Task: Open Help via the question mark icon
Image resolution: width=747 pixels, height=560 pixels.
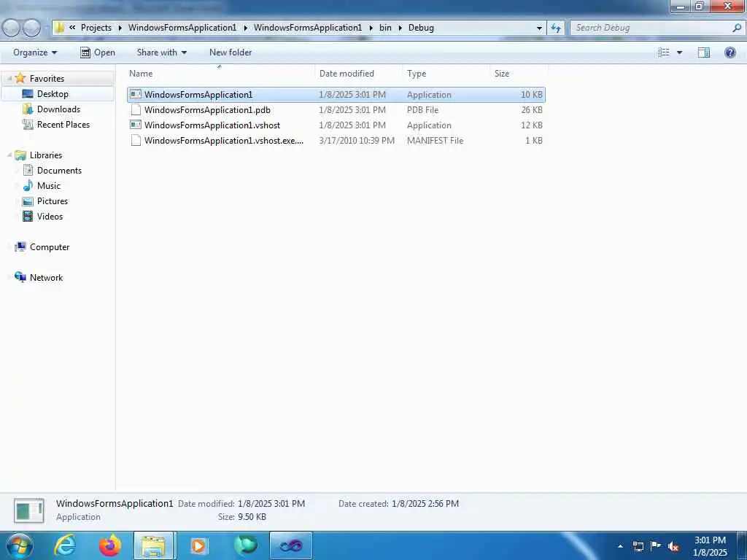Action: (x=729, y=52)
